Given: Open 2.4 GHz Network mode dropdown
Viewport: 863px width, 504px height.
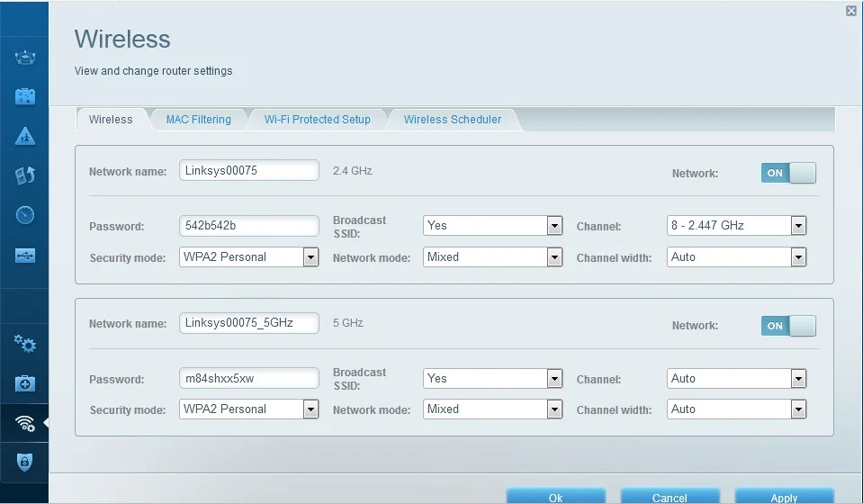Looking at the screenshot, I should tap(492, 257).
